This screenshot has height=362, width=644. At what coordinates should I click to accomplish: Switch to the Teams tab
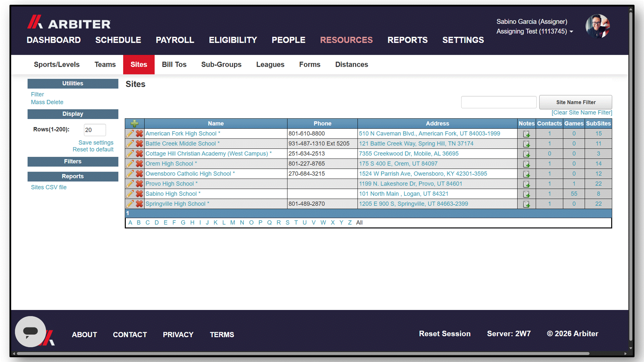point(105,64)
